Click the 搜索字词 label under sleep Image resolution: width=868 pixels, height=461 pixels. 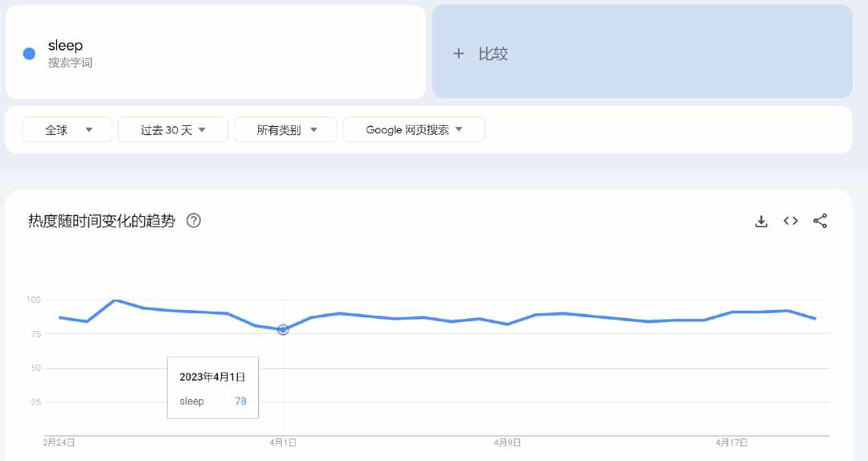70,63
